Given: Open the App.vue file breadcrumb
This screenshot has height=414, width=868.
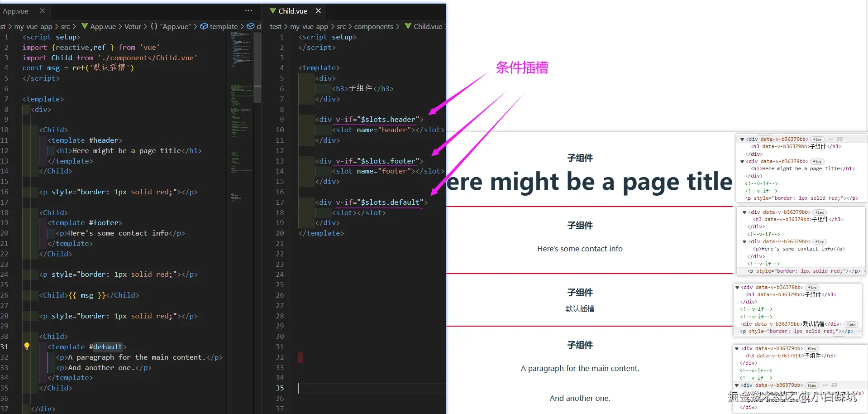Looking at the screenshot, I should pos(103,27).
